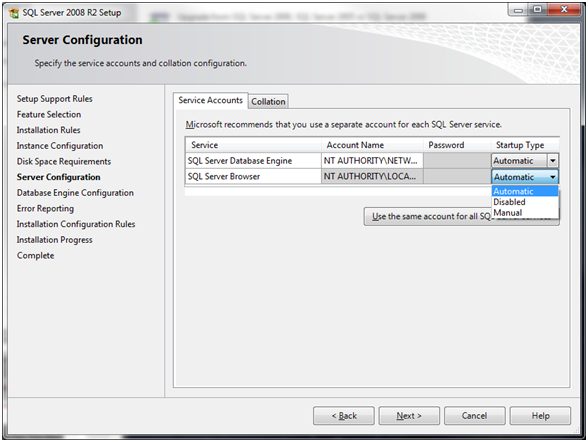Click the Next button

point(409,416)
